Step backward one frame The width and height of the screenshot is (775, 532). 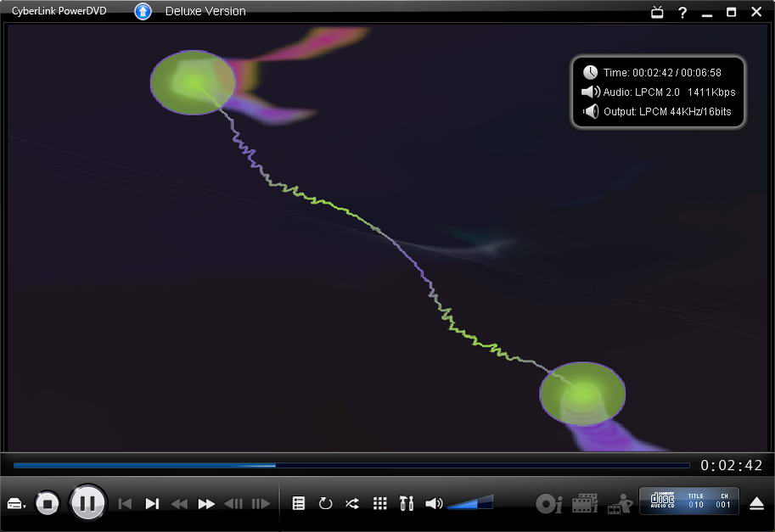(x=233, y=504)
